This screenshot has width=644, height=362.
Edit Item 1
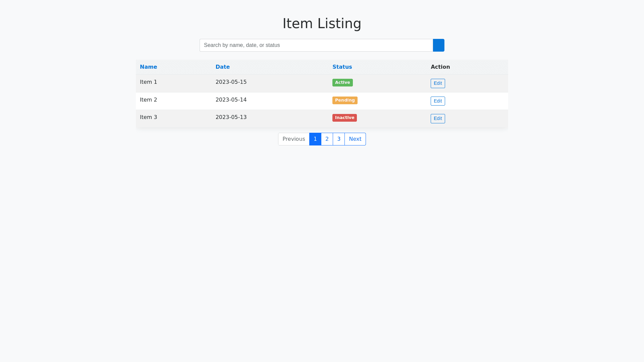coord(437,83)
